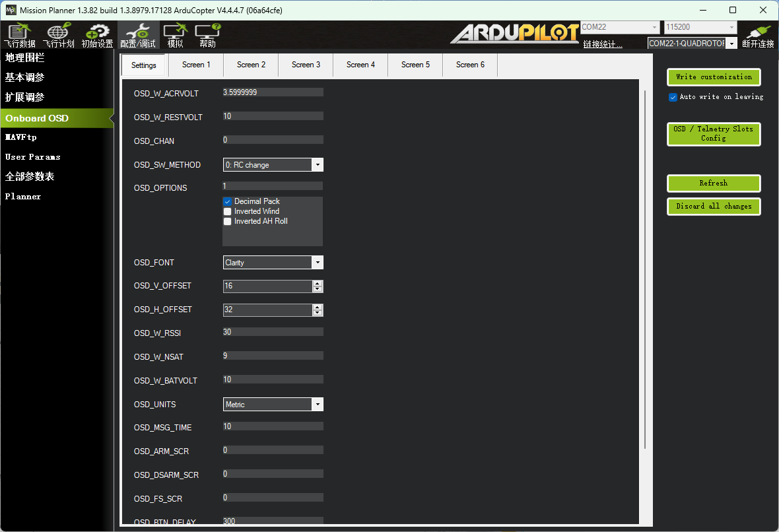Open the 飞行数据 flight data icon
Image resolution: width=779 pixels, height=532 pixels.
coord(19,36)
